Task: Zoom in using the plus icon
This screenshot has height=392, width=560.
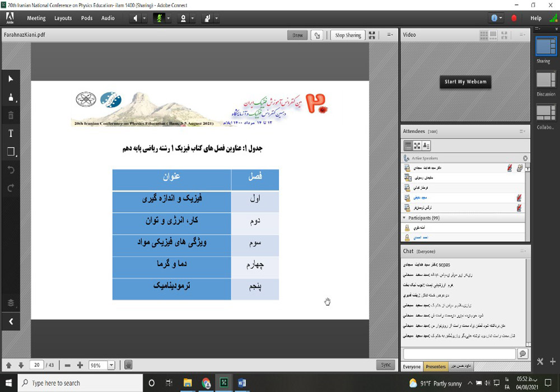Action: click(80, 365)
